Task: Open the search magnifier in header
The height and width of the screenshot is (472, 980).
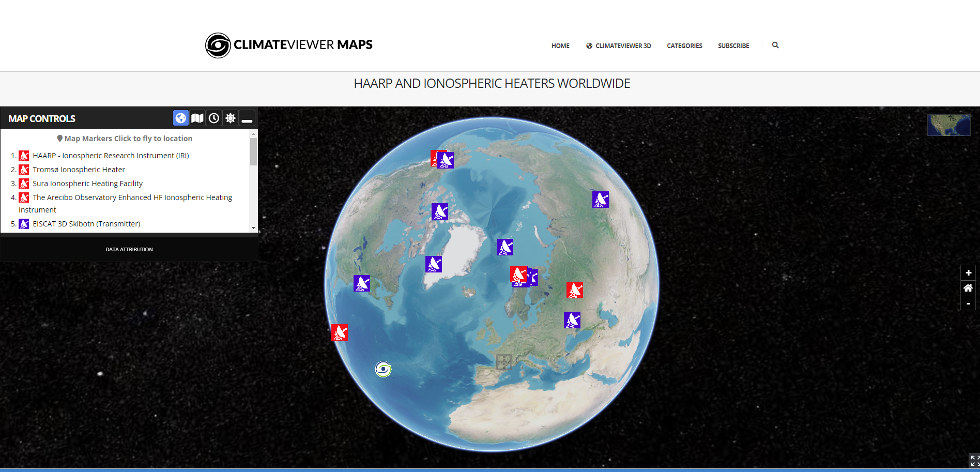Action: pyautogui.click(x=775, y=45)
